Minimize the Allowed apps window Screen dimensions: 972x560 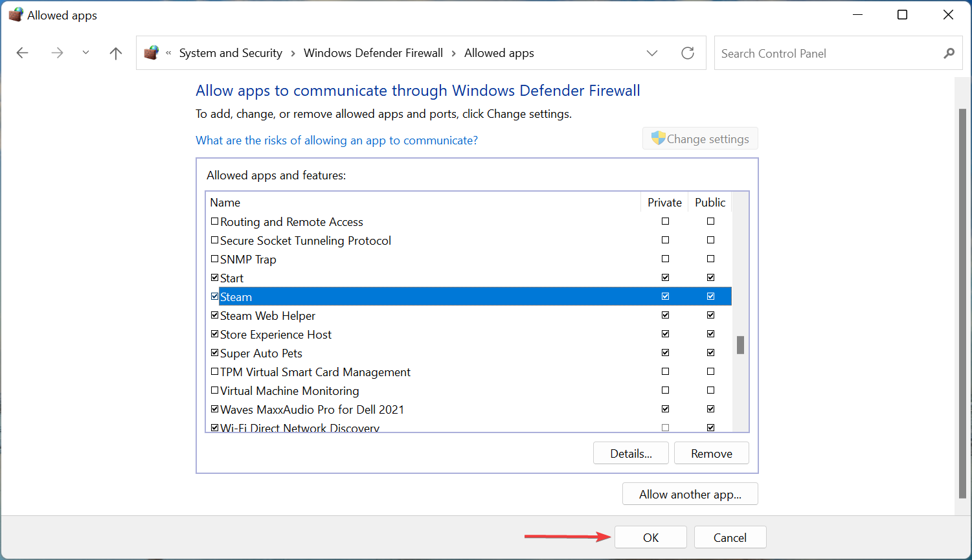pos(857,15)
